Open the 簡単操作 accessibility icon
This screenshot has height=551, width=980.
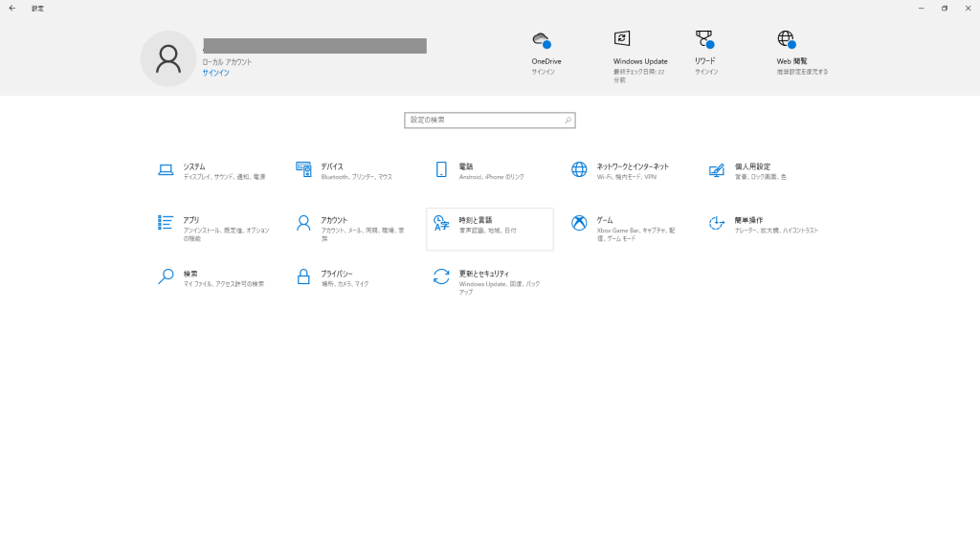[x=717, y=223]
